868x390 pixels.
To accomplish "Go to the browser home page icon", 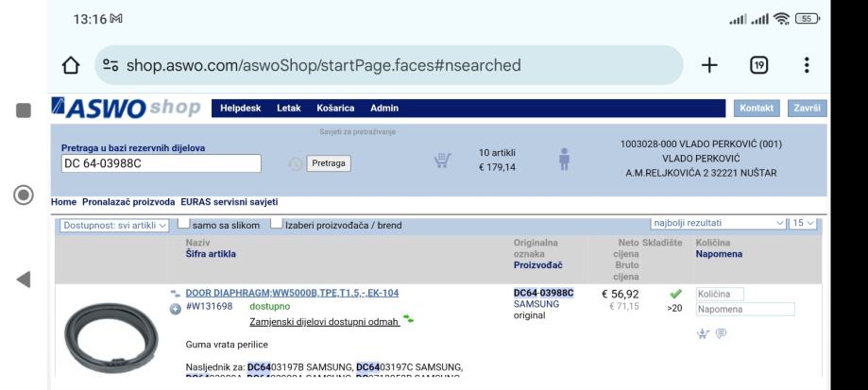I will (x=70, y=65).
